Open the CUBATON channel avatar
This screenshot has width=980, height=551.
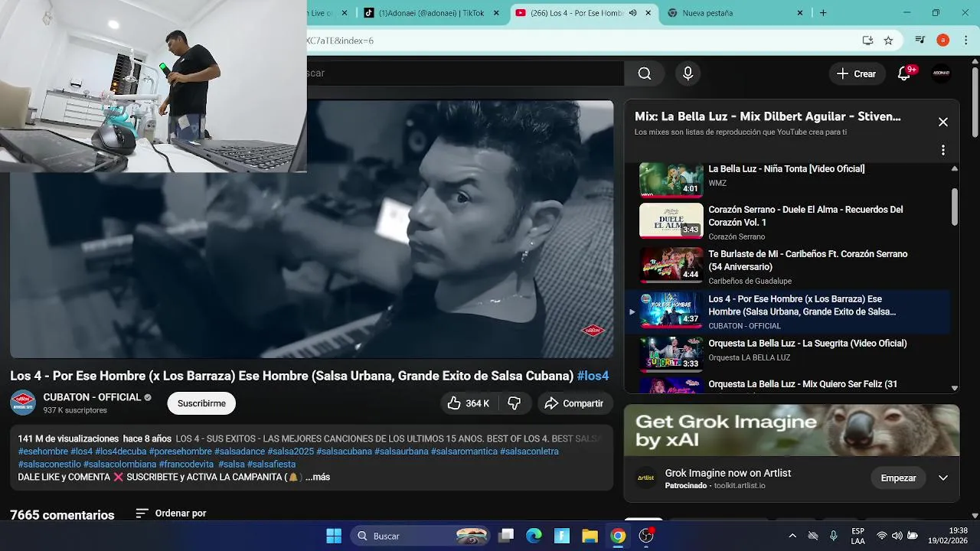pyautogui.click(x=23, y=403)
